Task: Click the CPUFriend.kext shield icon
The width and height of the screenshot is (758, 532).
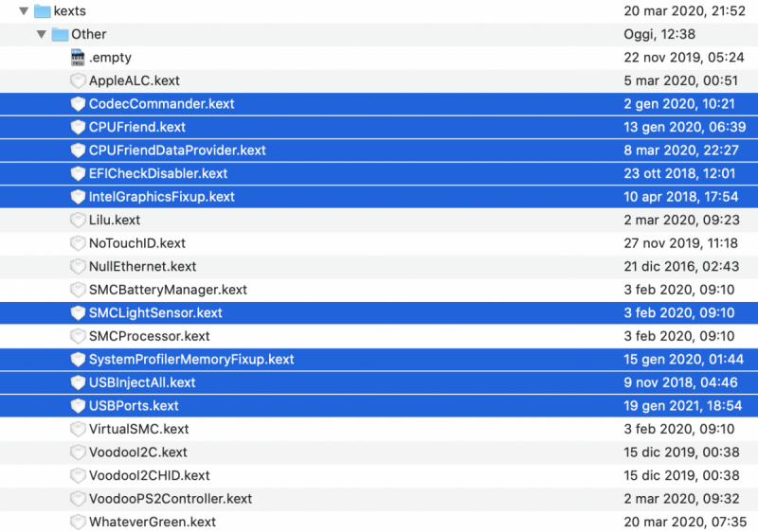Action: point(78,127)
